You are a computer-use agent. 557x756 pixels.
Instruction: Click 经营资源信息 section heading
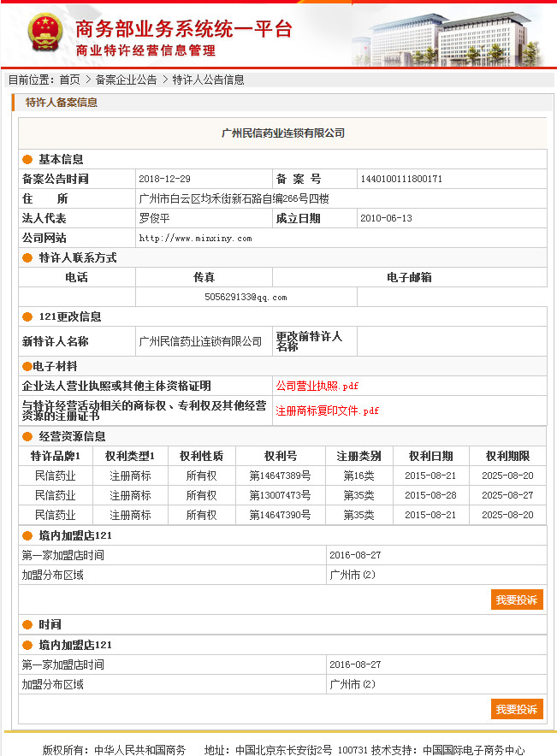(x=72, y=437)
